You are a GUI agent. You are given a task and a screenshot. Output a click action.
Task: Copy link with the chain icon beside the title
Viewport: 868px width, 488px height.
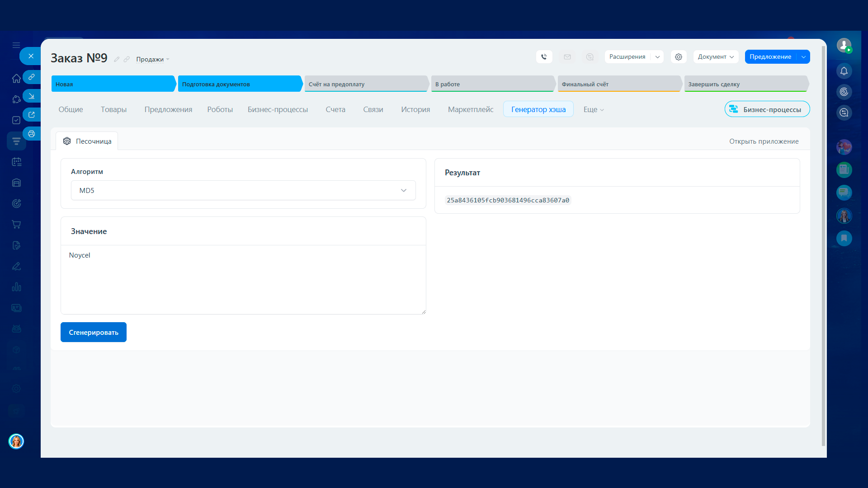click(127, 59)
